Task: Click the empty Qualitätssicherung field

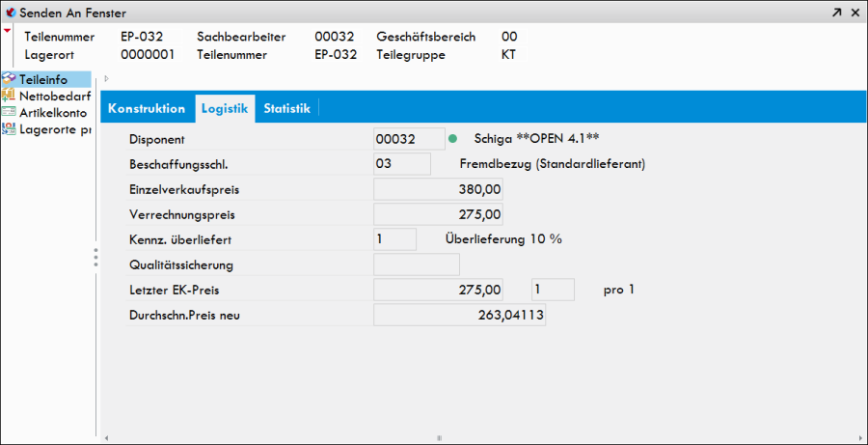Action: tap(416, 264)
